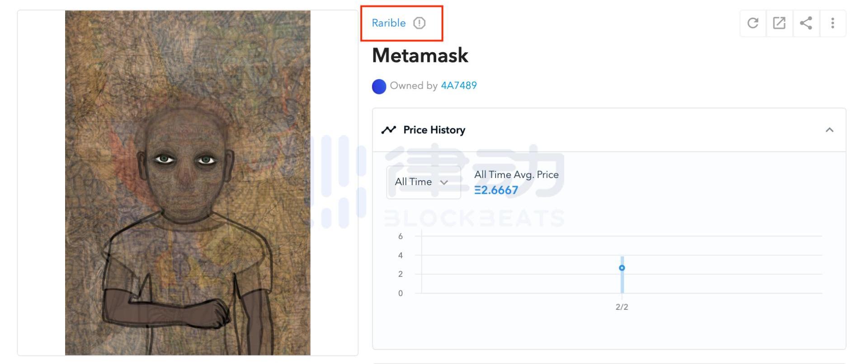
Task: Open the Rarible collection link
Action: click(388, 23)
